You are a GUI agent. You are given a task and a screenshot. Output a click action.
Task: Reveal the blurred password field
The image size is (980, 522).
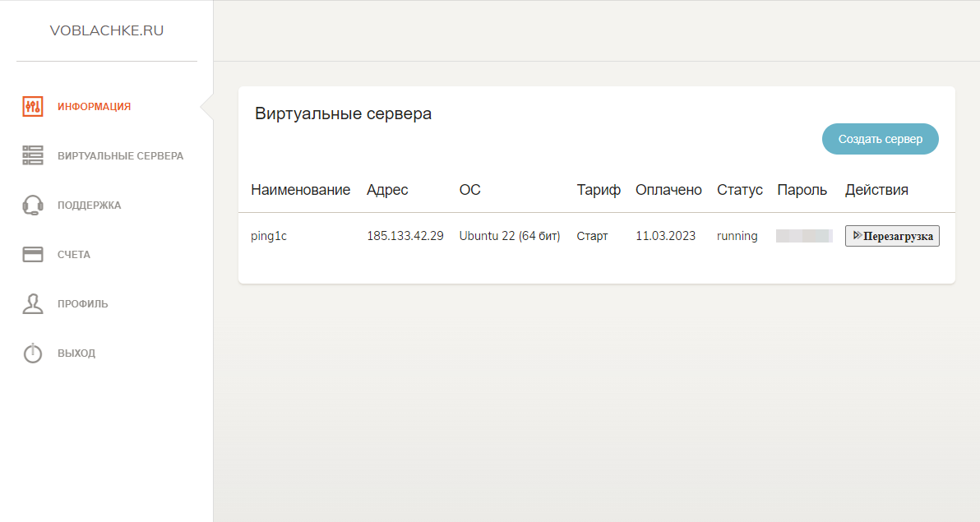(x=802, y=235)
